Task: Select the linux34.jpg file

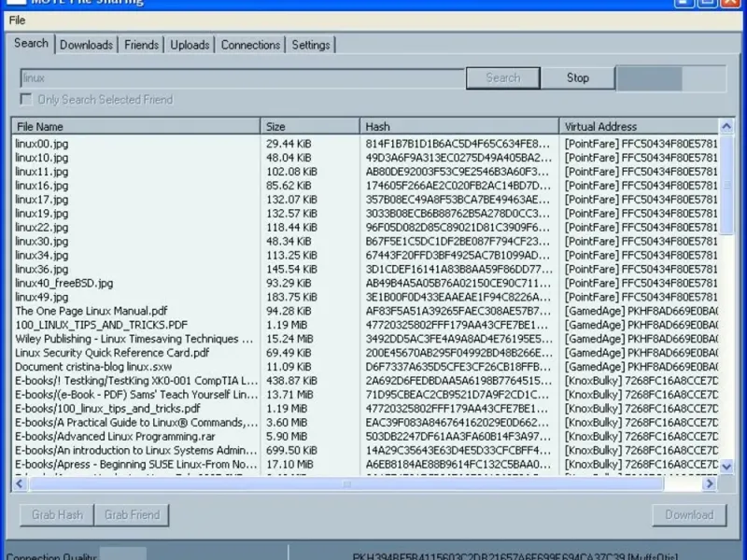Action: coord(365,255)
